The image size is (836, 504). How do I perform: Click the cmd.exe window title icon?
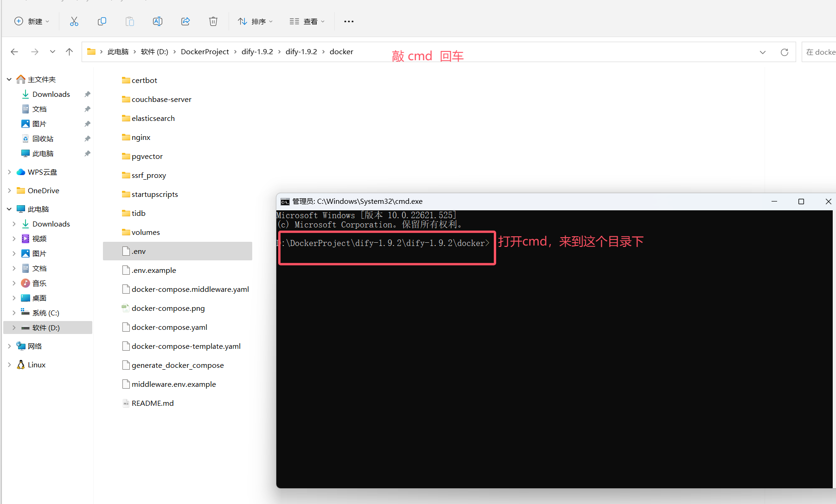[x=285, y=202]
